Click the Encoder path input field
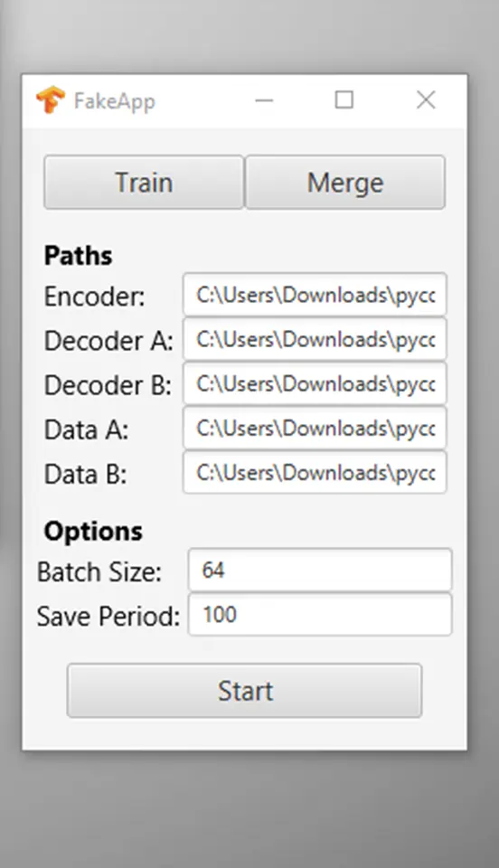 click(315, 295)
